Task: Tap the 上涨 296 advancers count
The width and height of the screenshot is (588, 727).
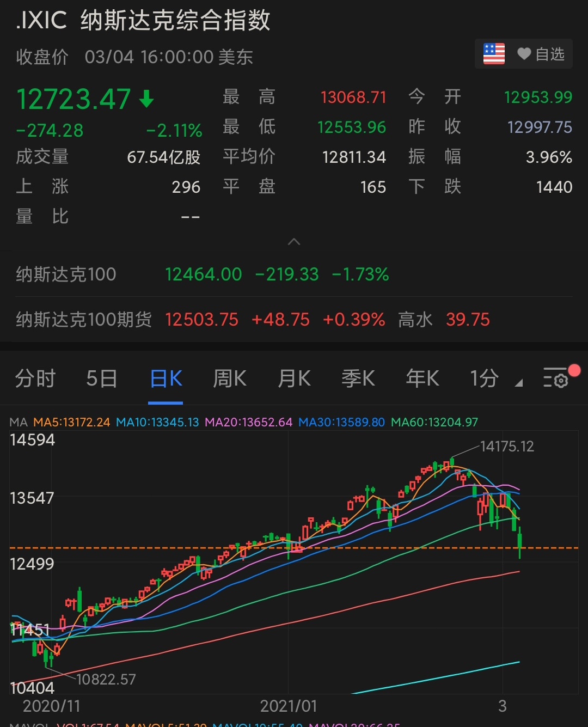Action: coord(186,187)
